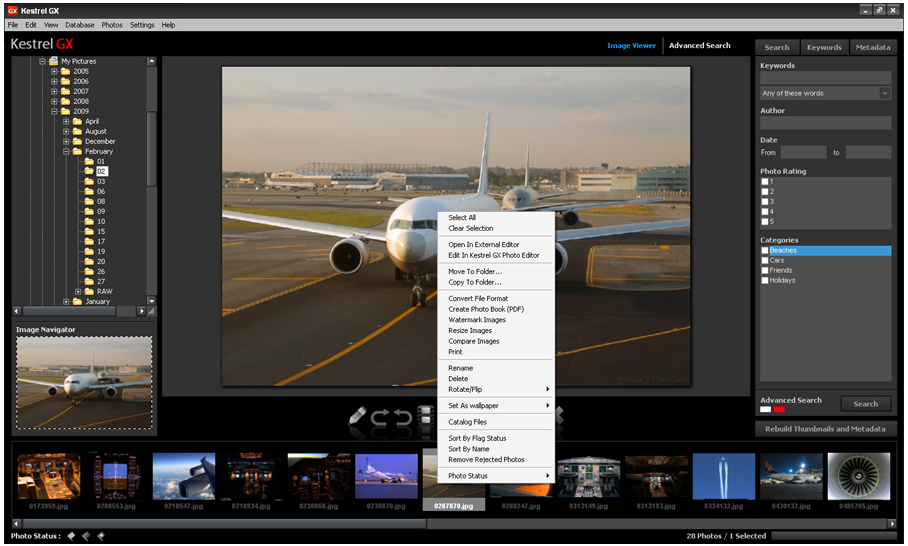908x546 pixels.
Task: Click Rebuild Thumbnails and Metadata
Action: (x=825, y=429)
